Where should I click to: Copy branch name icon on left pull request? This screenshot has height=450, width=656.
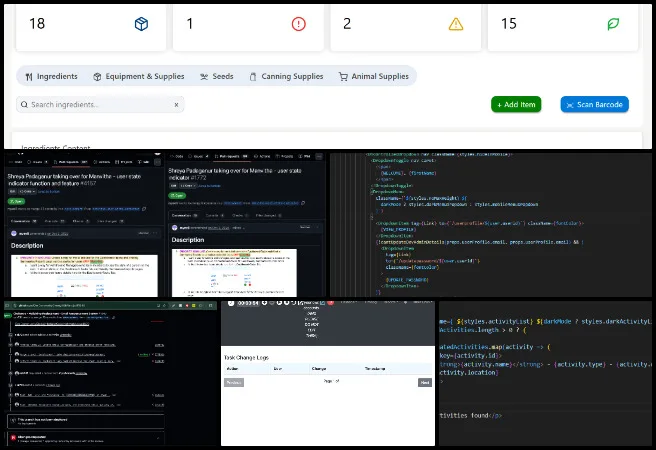click(x=144, y=209)
